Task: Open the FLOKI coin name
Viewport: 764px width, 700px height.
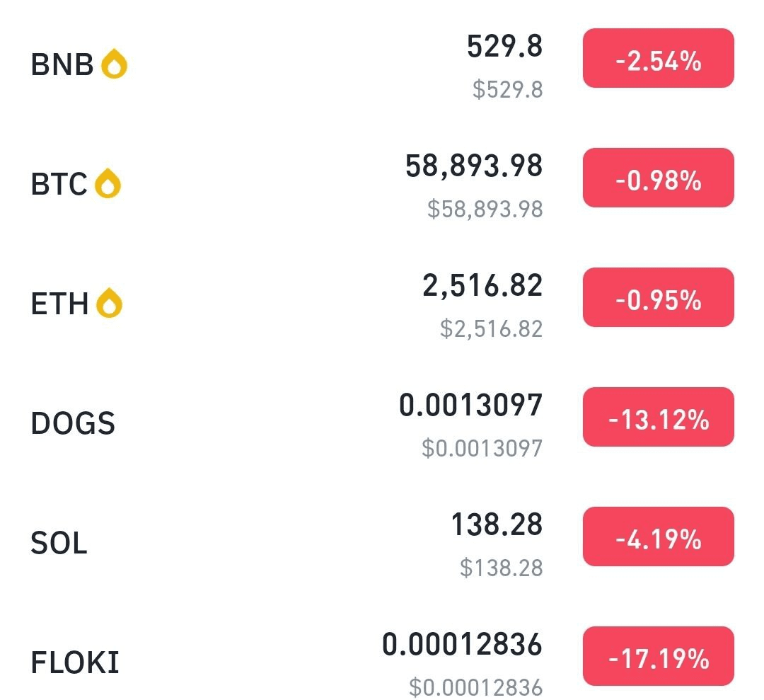Action: [75, 662]
